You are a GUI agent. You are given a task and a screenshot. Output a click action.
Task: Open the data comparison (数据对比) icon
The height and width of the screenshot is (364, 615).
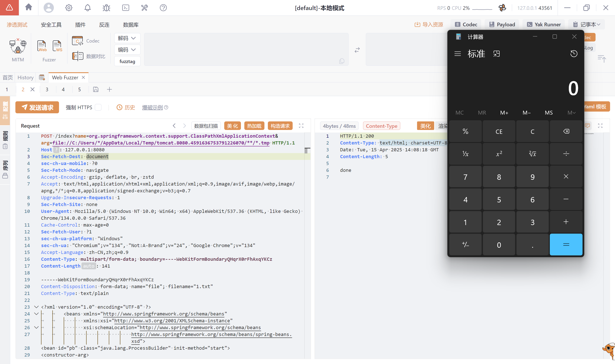point(78,56)
